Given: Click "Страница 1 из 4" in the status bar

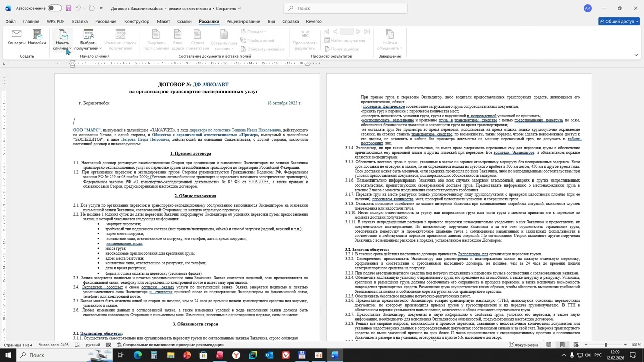Looking at the screenshot, I should [18, 345].
